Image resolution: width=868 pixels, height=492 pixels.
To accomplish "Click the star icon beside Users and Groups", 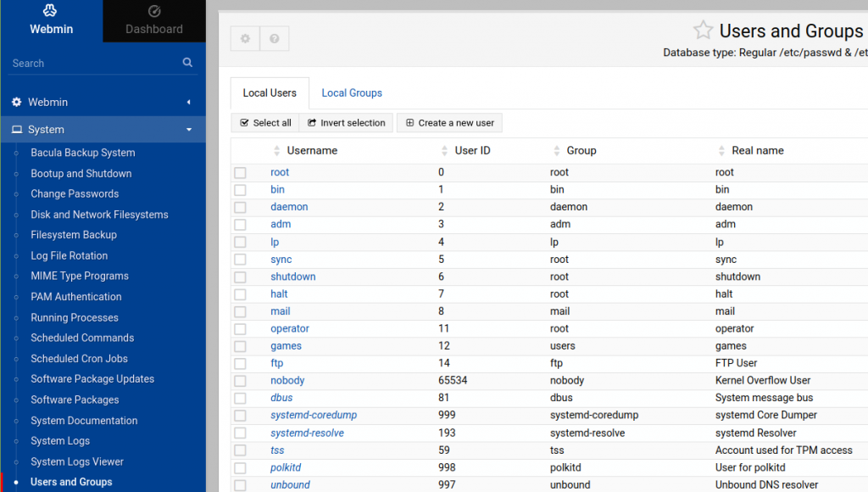I will tap(703, 30).
